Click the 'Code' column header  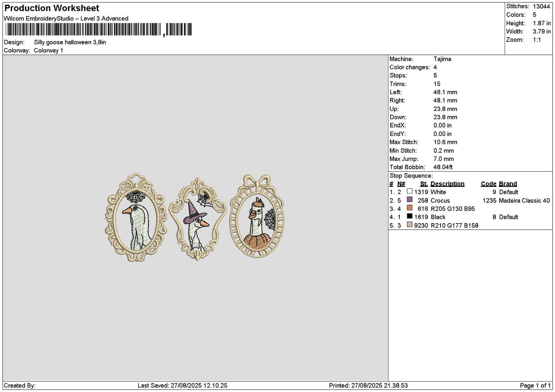pos(488,184)
